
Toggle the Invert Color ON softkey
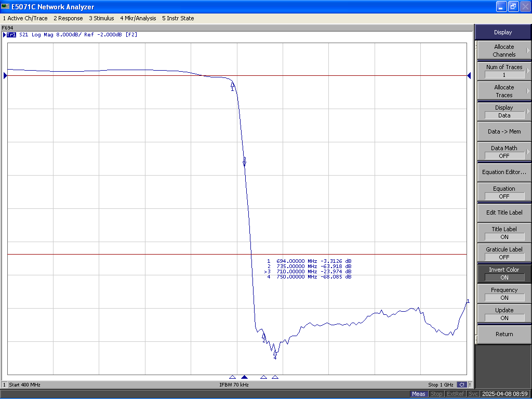[504, 273]
